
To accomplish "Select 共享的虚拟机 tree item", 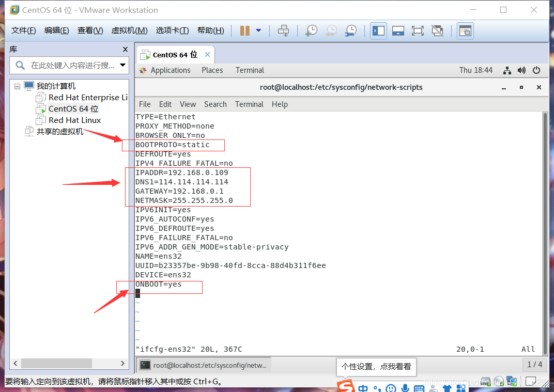I will pos(54,131).
